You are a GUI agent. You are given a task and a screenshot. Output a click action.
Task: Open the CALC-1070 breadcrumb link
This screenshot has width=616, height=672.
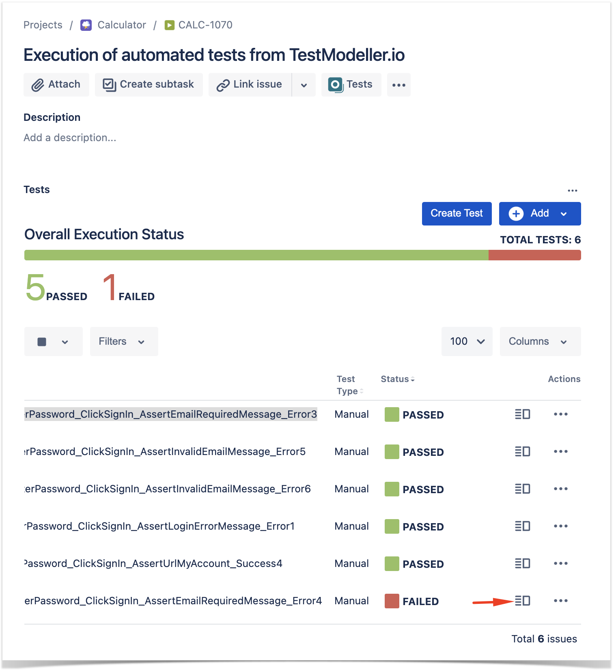[205, 25]
